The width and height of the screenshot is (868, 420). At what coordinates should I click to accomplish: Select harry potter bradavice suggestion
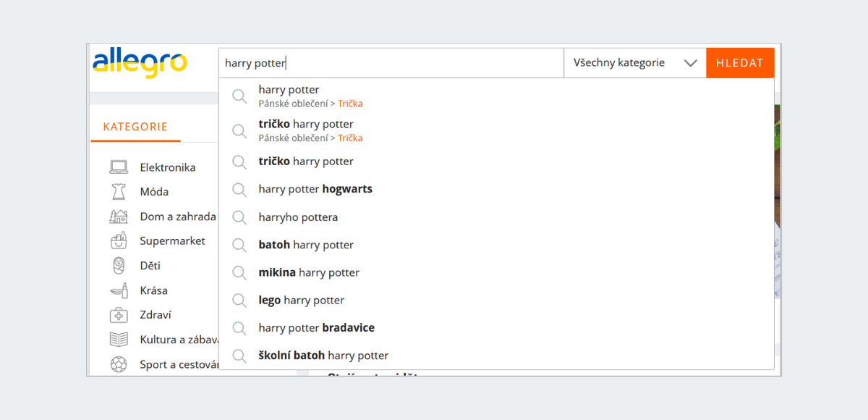point(496,328)
